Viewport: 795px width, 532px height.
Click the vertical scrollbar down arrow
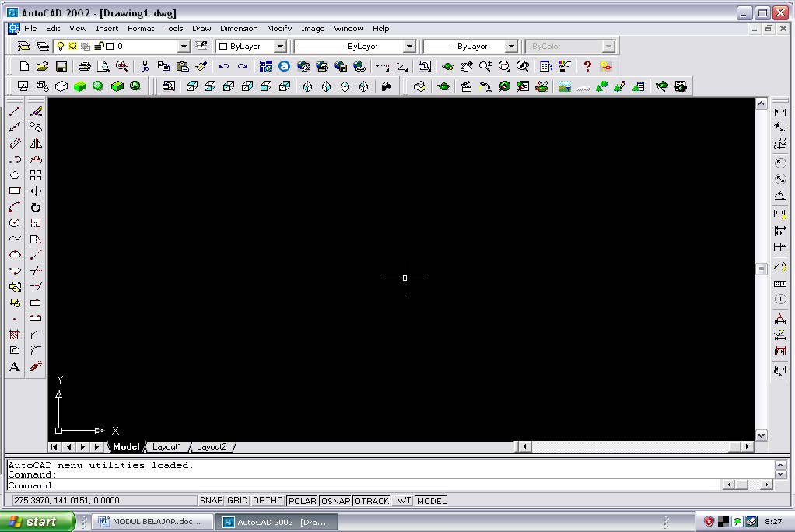761,435
